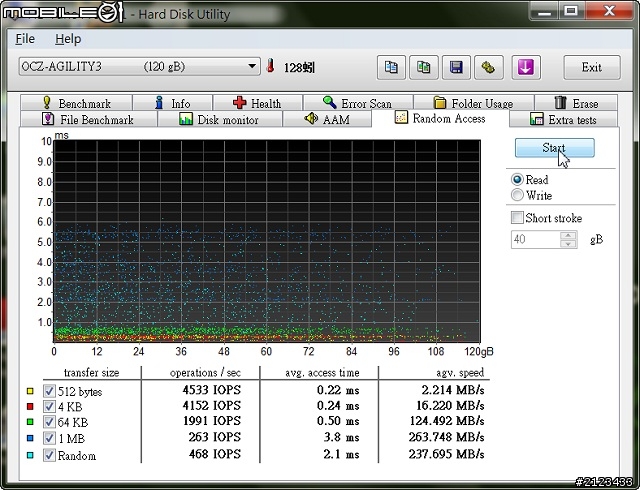This screenshot has width=640, height=490.
Task: Click the Info tab blue icon
Action: (x=159, y=103)
